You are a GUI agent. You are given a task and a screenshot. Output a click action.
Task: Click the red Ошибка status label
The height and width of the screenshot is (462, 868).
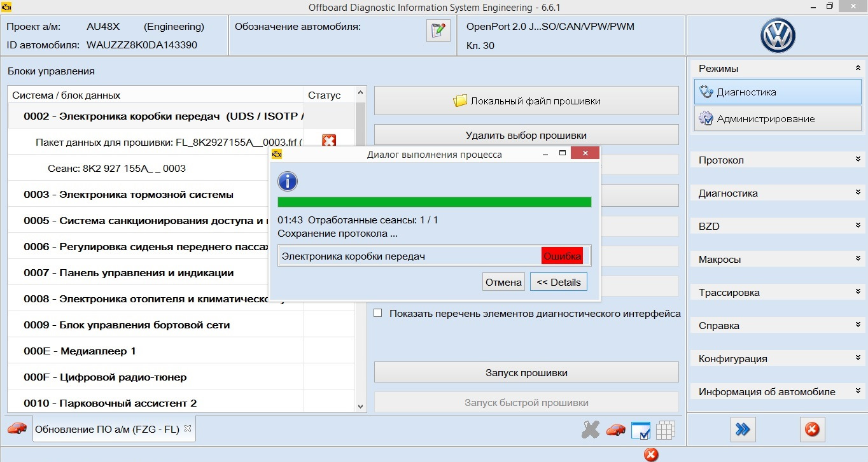(563, 256)
